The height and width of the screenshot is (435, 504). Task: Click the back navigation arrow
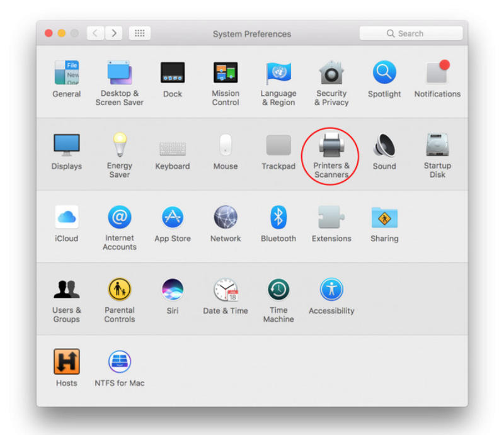coord(93,33)
